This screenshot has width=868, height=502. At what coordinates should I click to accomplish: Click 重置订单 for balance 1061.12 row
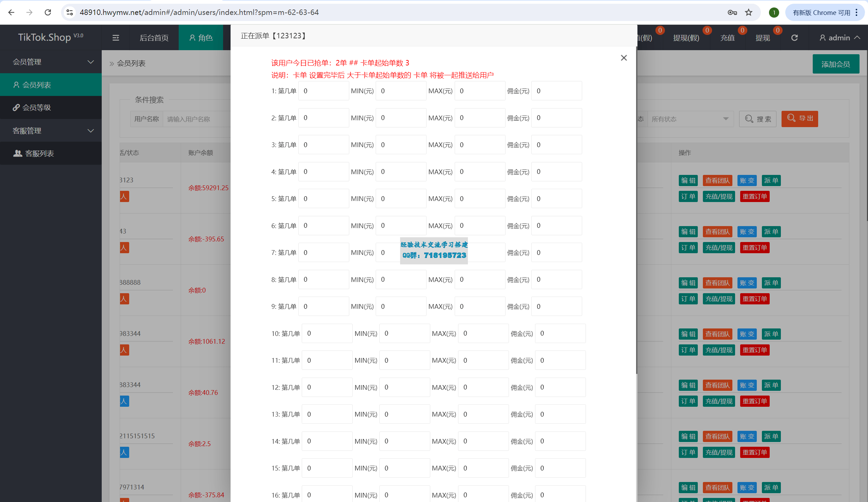tap(755, 350)
